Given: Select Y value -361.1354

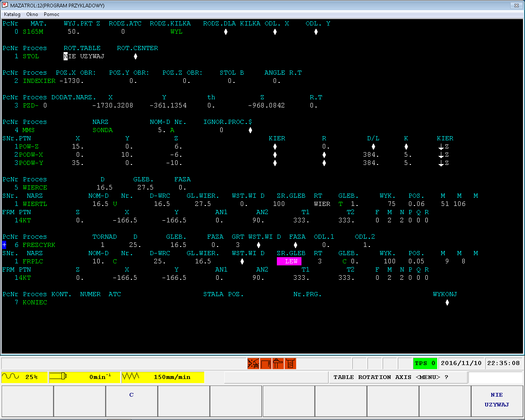Looking at the screenshot, I should click(x=168, y=105).
